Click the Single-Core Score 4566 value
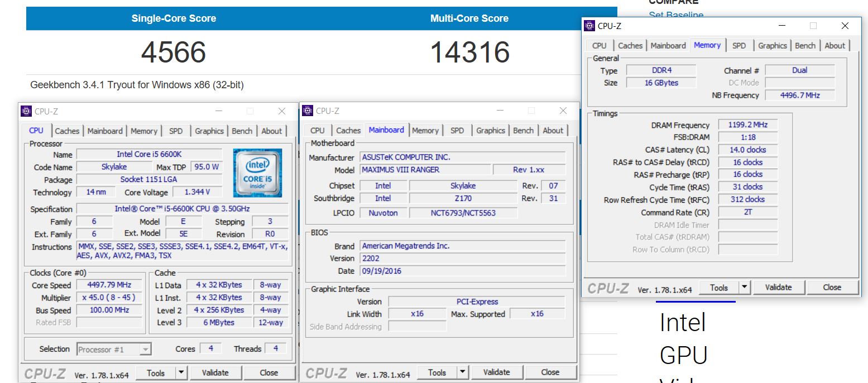This screenshot has width=868, height=383. coord(174,52)
